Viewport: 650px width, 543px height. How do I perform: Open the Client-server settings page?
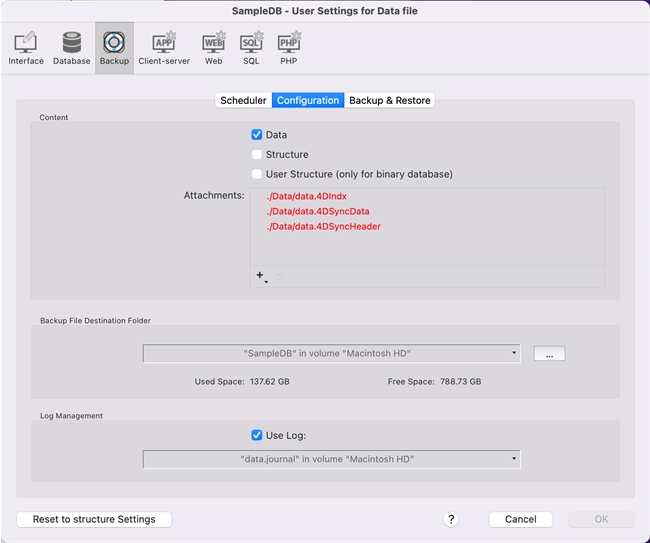click(164, 48)
